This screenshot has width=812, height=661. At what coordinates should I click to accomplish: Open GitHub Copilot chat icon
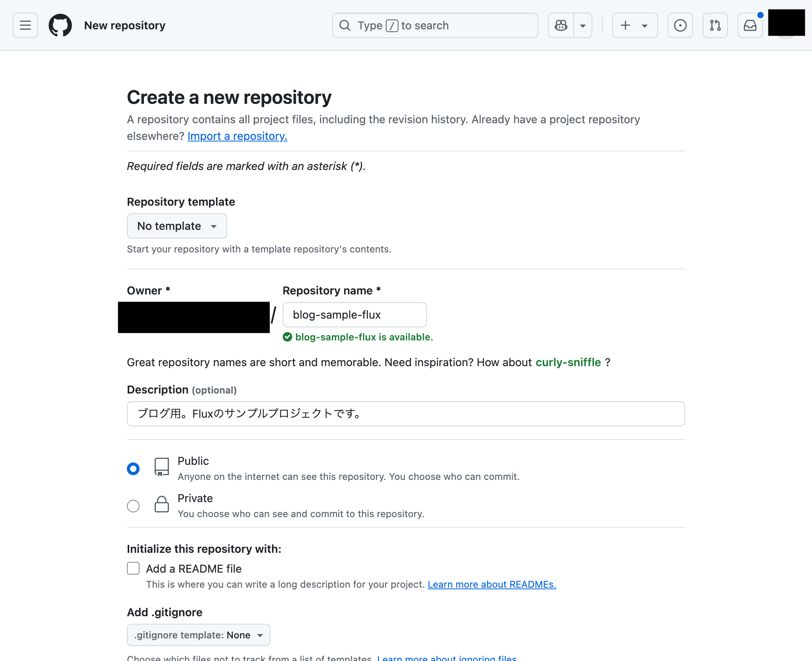561,25
